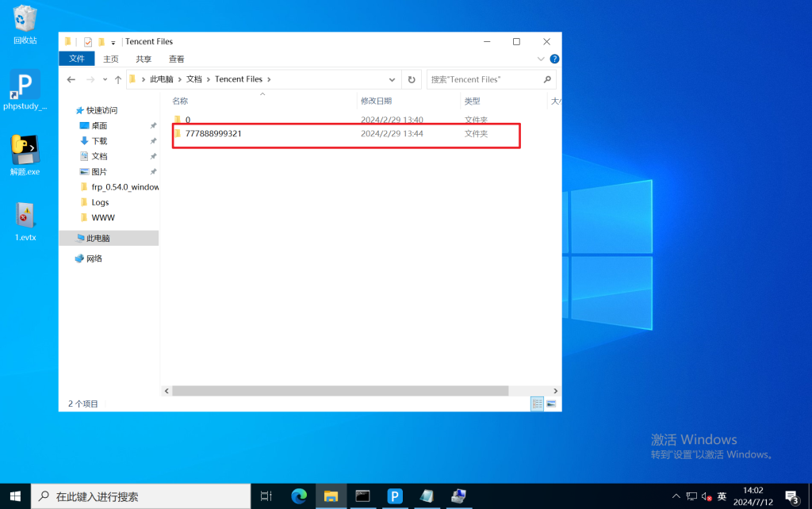Viewport: 812px width, 509px height.
Task: Go up one folder level with up arrow
Action: (x=118, y=79)
